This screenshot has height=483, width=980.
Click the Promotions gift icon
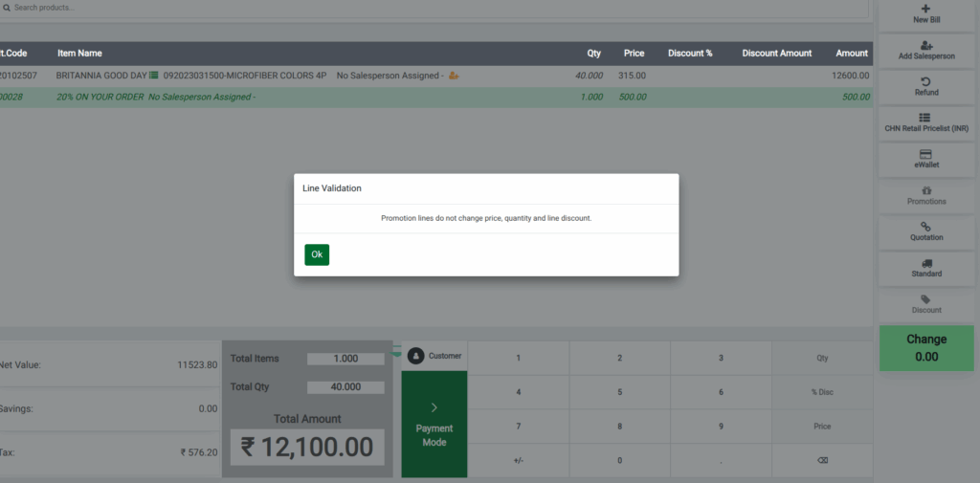pyautogui.click(x=926, y=190)
